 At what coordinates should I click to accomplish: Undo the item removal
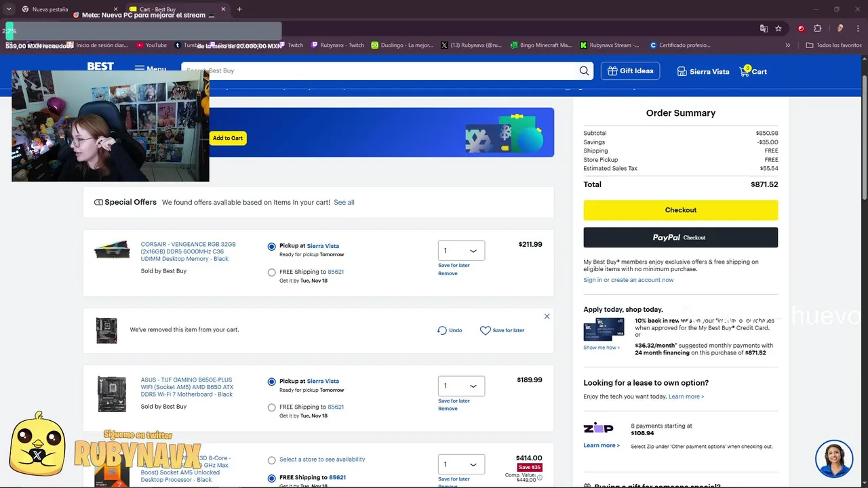[x=450, y=330]
